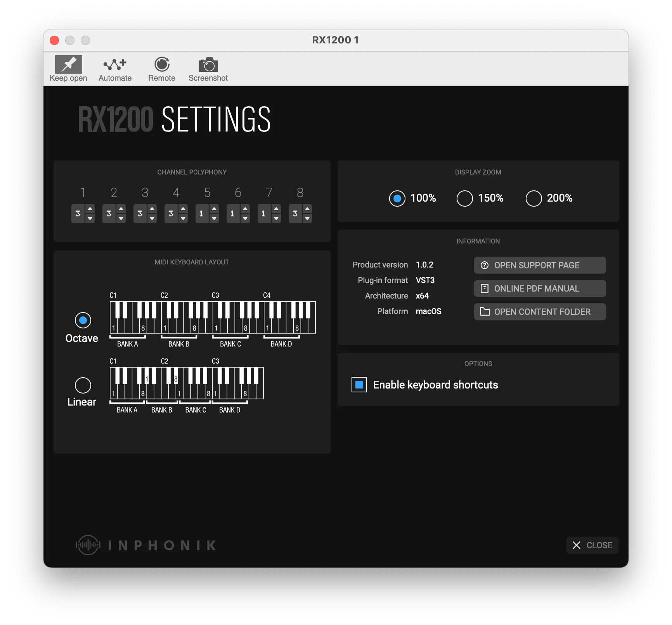The width and height of the screenshot is (672, 625).
Task: Select 100% display zoom
Action: tap(397, 199)
